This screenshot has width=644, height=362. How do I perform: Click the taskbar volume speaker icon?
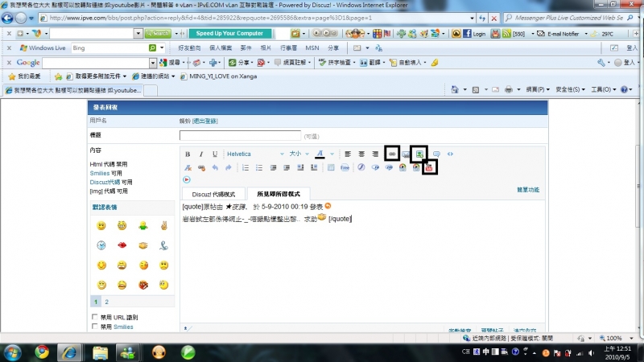(x=591, y=353)
